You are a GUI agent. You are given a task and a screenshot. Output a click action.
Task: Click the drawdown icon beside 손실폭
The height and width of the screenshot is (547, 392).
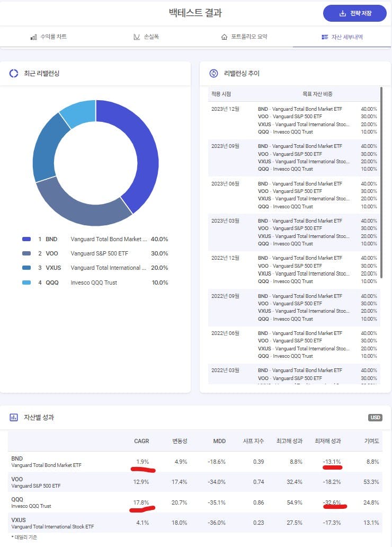tap(137, 37)
